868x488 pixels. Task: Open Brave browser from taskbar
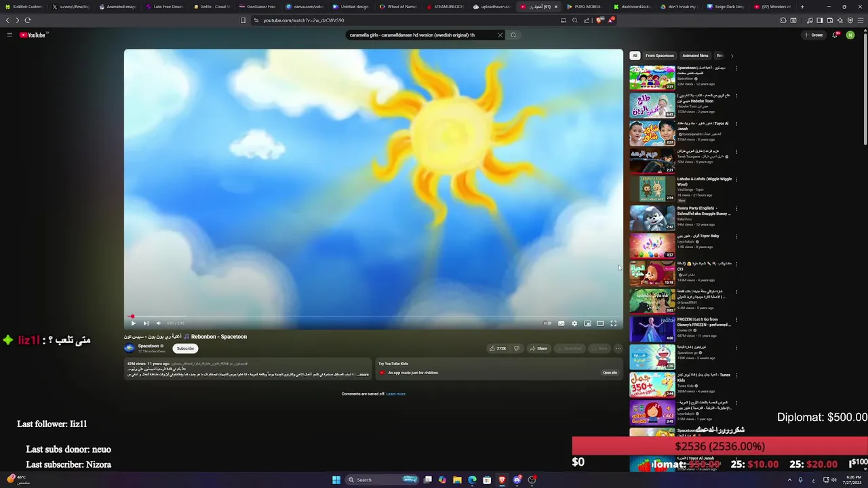(502, 480)
